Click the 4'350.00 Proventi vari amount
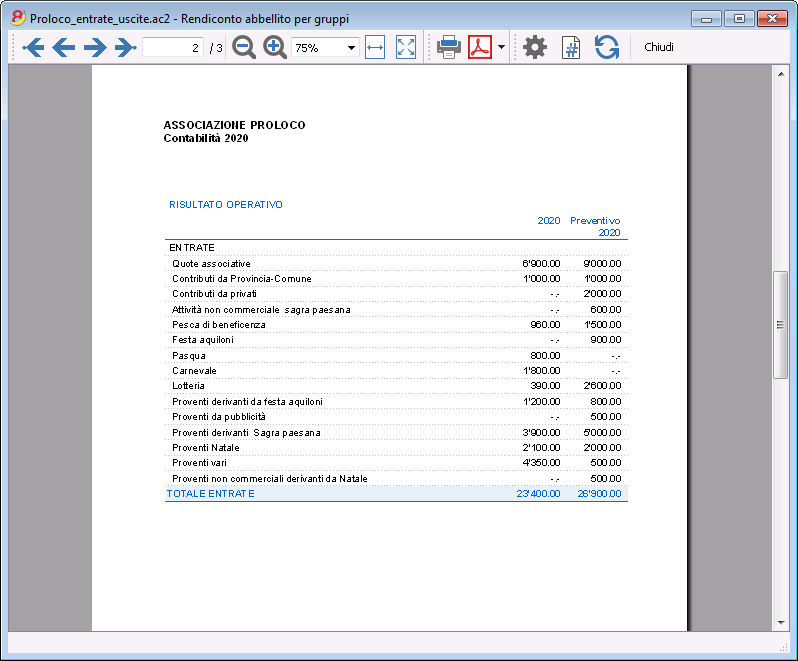 tap(541, 463)
